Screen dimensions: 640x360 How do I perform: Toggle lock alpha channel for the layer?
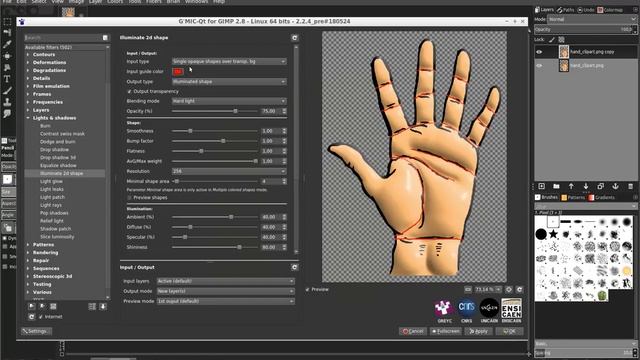562,40
